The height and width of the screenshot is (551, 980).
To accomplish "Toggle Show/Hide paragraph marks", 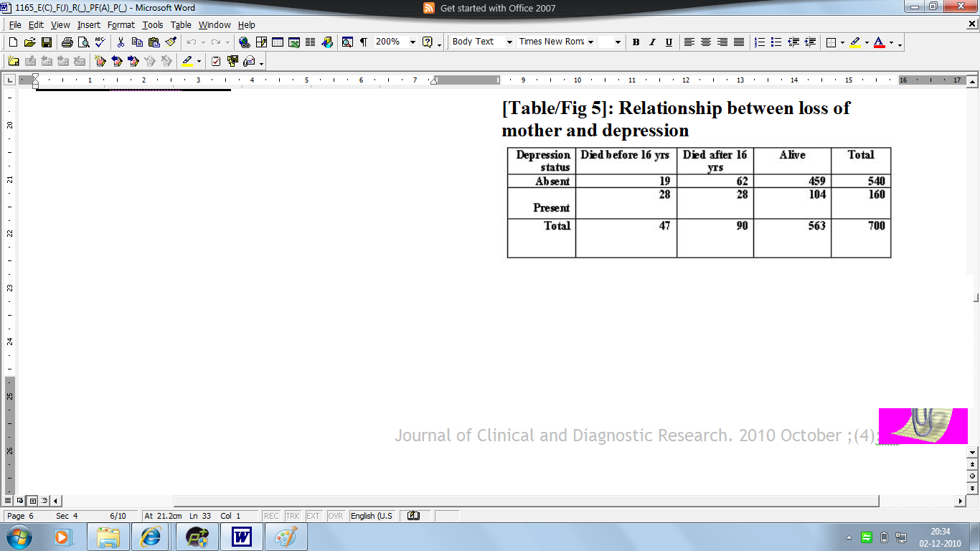I will coord(364,42).
